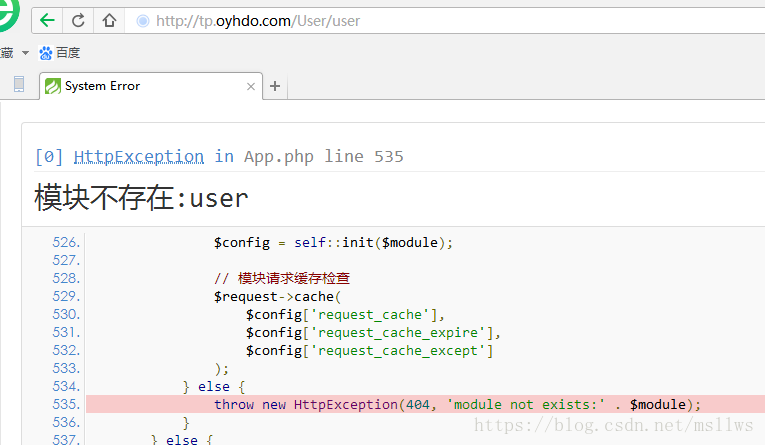Click the HttpException link in error header
765x445 pixels.
138,156
